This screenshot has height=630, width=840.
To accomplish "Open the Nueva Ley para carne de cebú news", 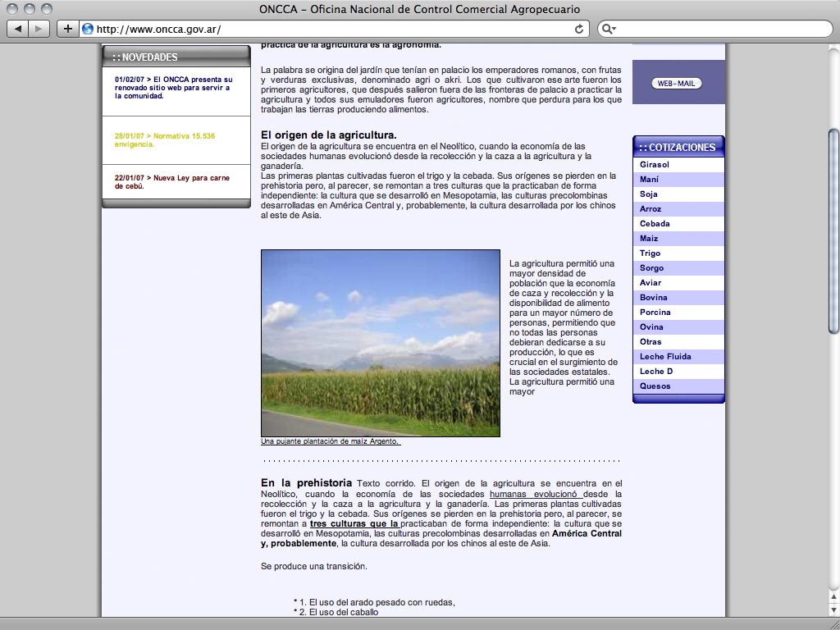I will [x=172, y=182].
